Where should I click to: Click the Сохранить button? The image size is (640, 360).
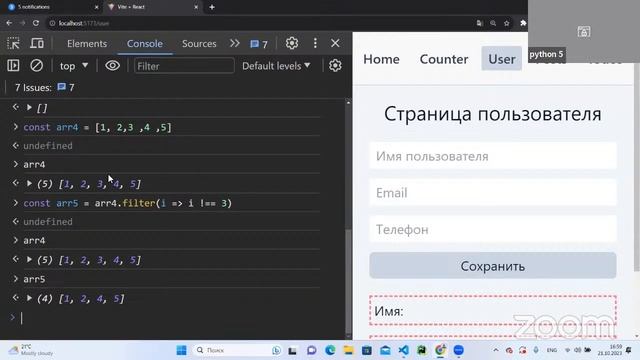[493, 266]
